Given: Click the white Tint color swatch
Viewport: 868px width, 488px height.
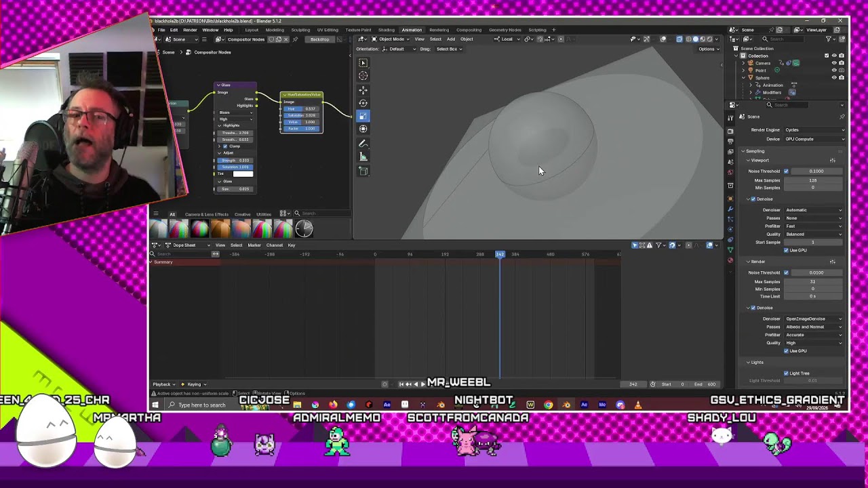Looking at the screenshot, I should coord(243,174).
